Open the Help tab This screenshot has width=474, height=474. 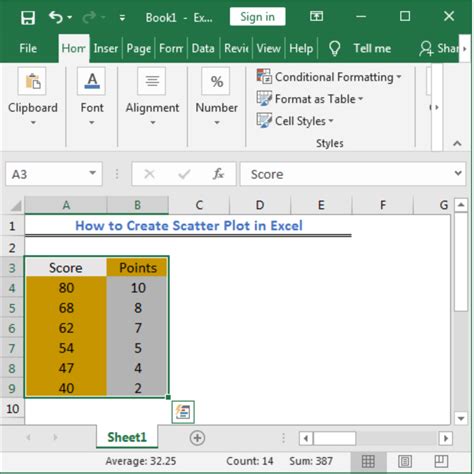coord(301,49)
